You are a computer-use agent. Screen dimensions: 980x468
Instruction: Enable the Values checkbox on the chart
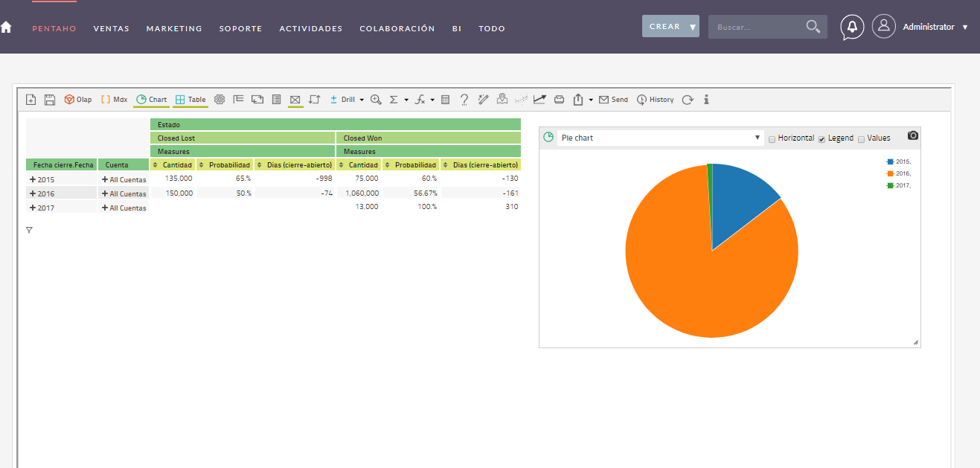tap(861, 138)
